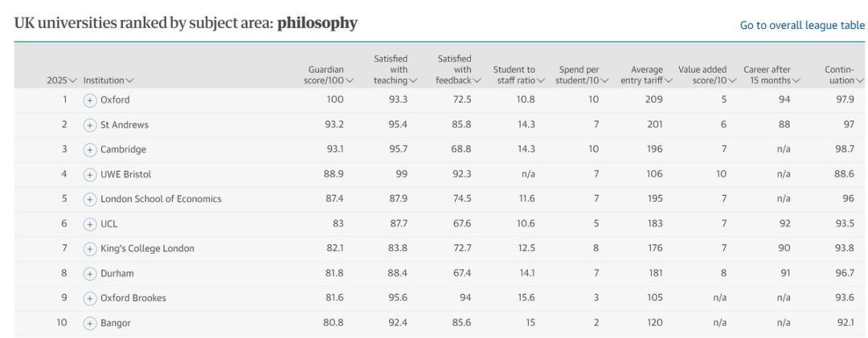Click the plus icon beside Cambridge

(90, 149)
